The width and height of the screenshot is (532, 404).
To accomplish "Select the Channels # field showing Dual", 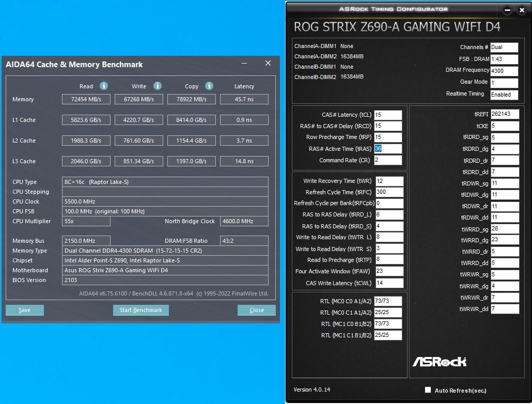I will tap(504, 47).
